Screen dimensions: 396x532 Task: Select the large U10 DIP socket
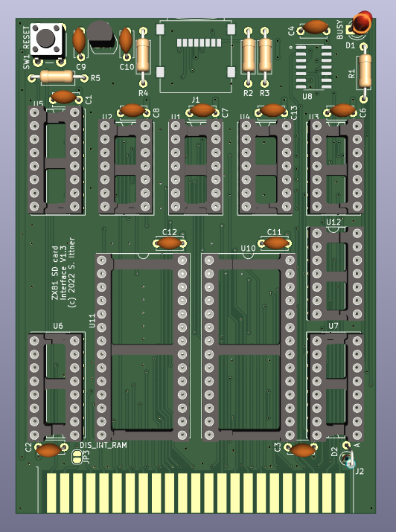pos(249,347)
